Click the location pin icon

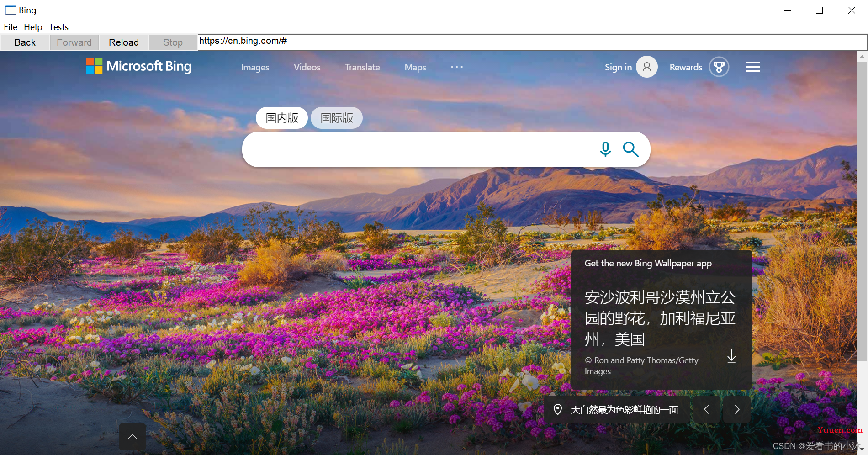click(x=558, y=409)
